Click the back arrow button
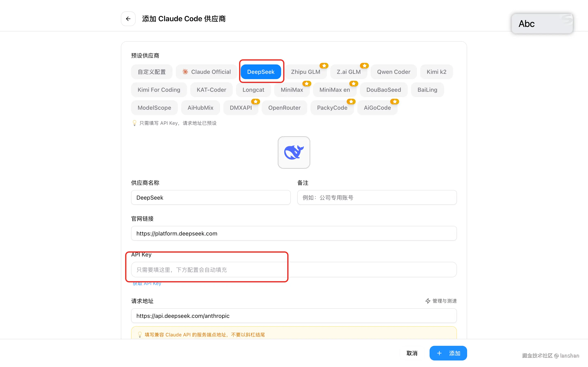This screenshot has height=367, width=588. (x=128, y=19)
